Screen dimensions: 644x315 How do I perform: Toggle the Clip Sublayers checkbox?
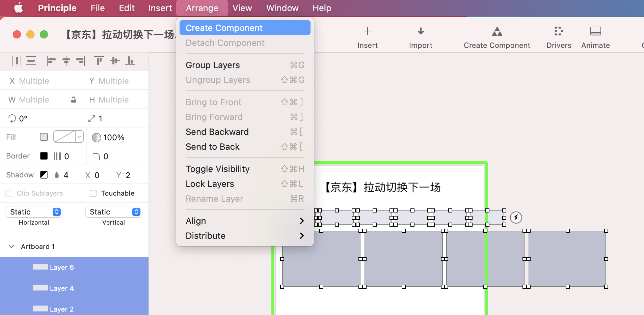pyautogui.click(x=9, y=193)
